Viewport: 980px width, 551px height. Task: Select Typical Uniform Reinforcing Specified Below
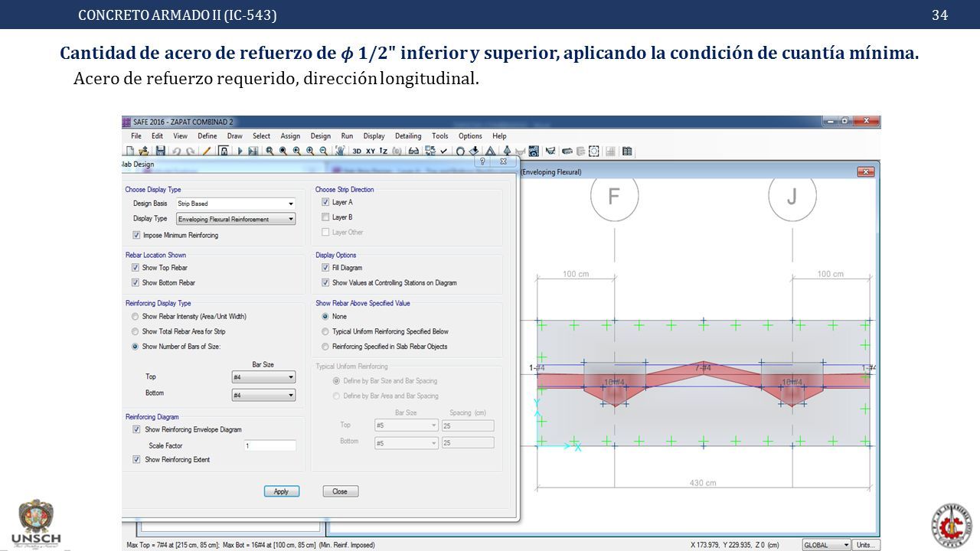pos(325,331)
